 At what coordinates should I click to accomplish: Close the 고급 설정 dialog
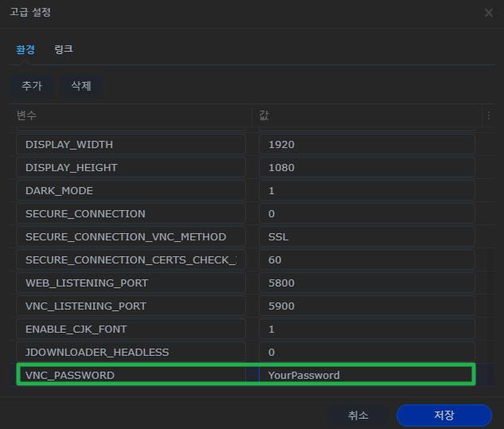pyautogui.click(x=489, y=13)
